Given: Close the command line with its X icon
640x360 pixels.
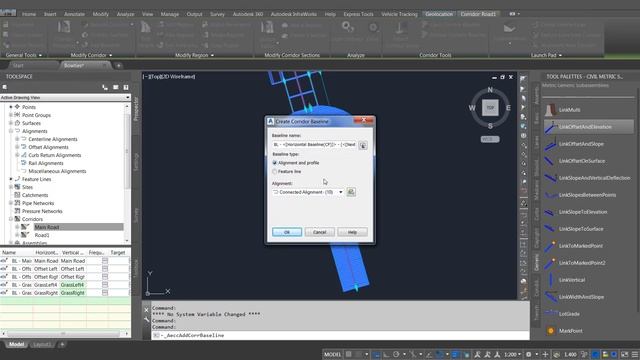Looking at the screenshot, I should click(x=147, y=310).
